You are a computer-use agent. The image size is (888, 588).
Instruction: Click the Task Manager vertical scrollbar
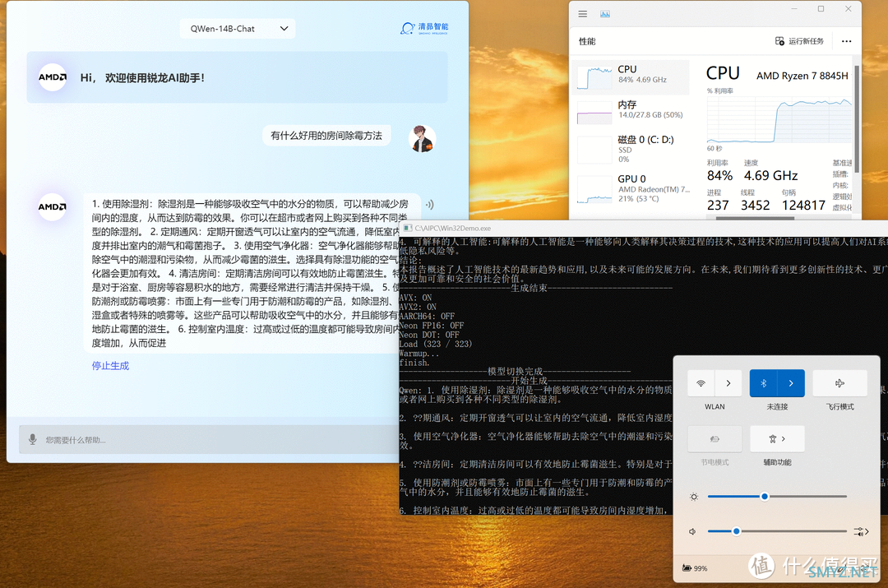(857, 119)
